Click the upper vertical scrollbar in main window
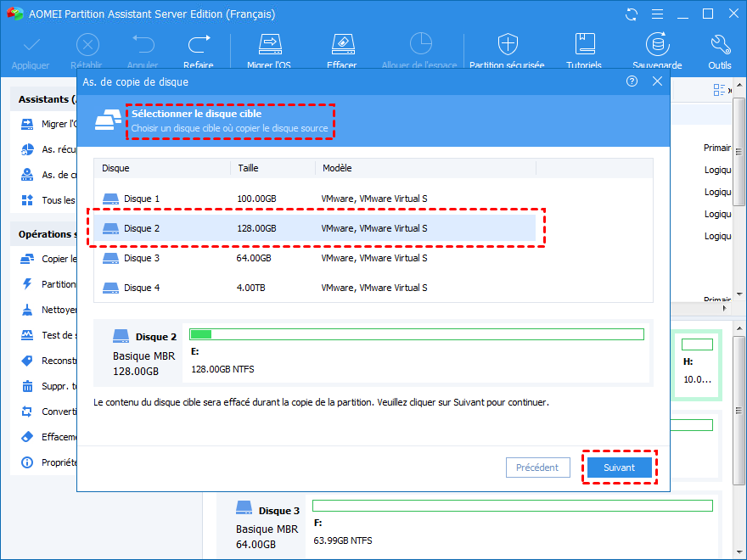The image size is (747, 560). click(739, 151)
